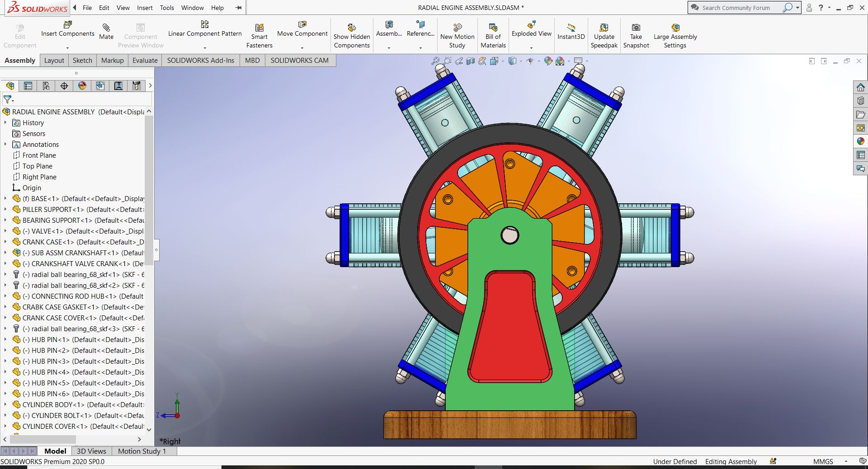The height and width of the screenshot is (469, 868).
Task: Click Update Speedpak icon
Action: click(604, 27)
